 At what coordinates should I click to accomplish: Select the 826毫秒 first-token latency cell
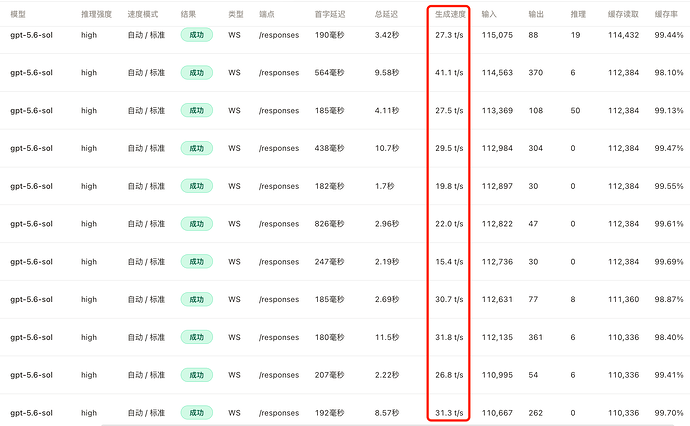(329, 224)
